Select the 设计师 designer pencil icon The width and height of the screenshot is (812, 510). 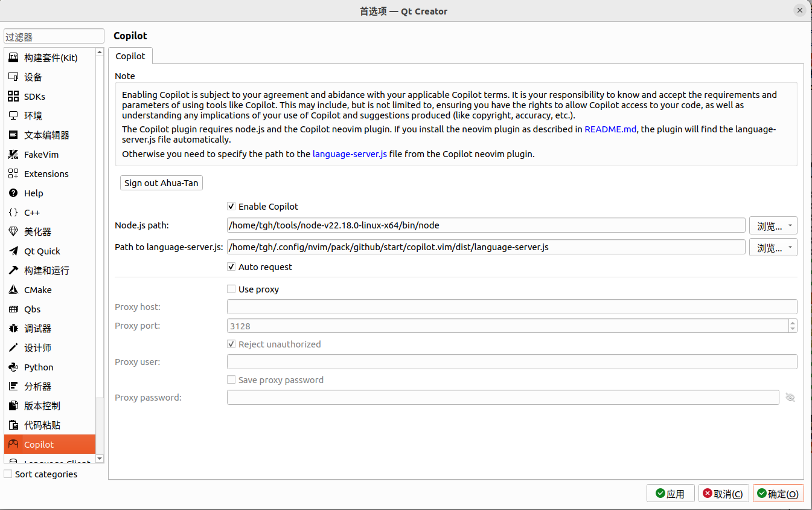[13, 348]
